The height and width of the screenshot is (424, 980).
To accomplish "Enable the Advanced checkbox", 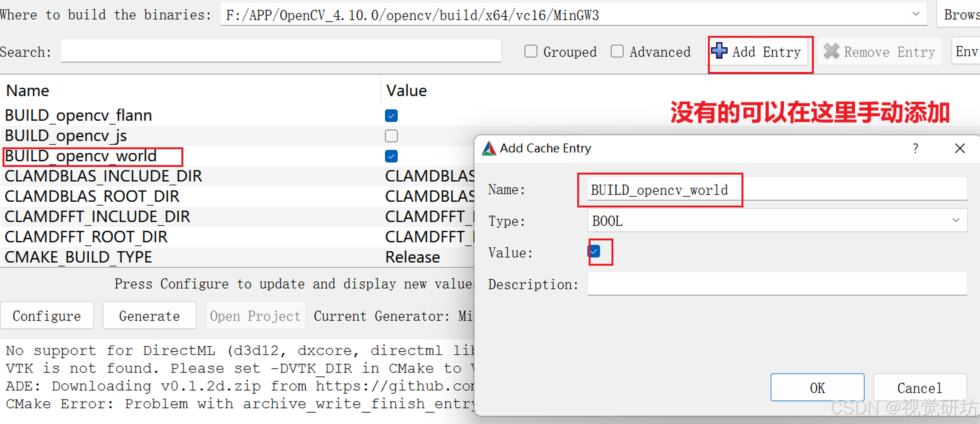I will [617, 52].
